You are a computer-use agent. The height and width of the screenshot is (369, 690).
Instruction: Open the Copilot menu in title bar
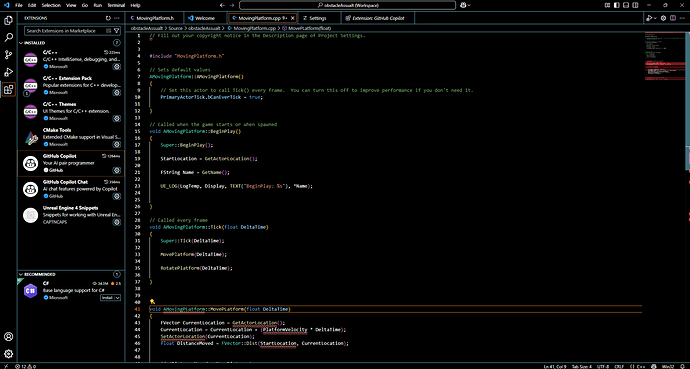(x=466, y=5)
